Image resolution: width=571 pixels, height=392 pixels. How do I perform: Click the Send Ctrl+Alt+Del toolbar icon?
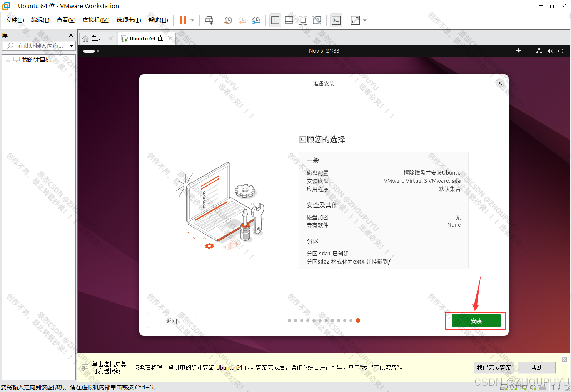click(x=209, y=20)
